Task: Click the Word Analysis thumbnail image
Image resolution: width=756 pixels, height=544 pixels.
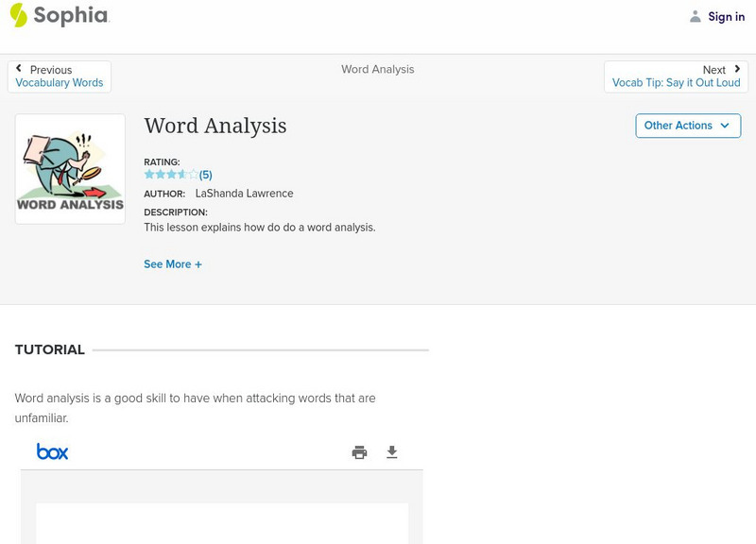Action: pyautogui.click(x=70, y=169)
